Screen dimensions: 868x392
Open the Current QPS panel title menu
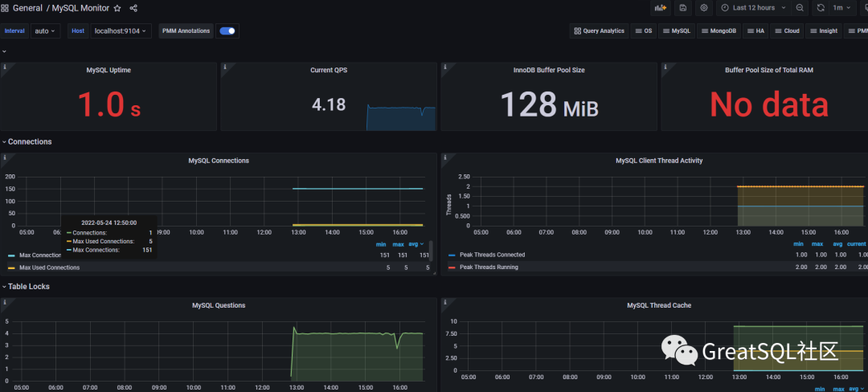[x=329, y=70]
